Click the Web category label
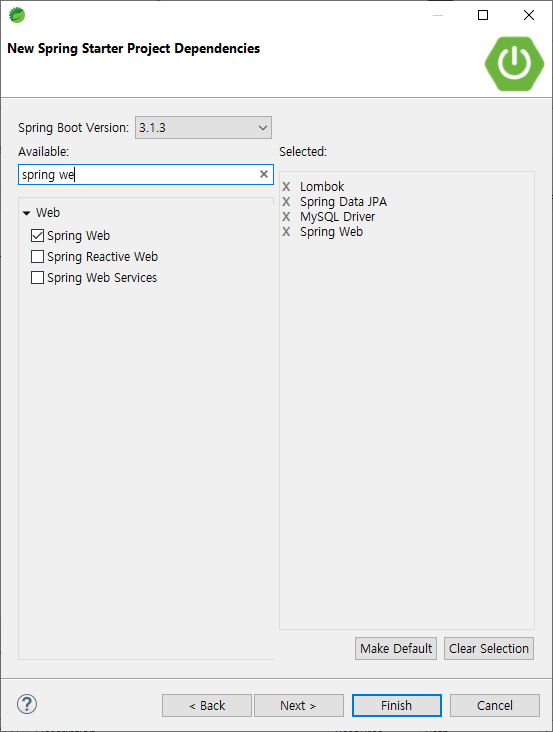 48,212
